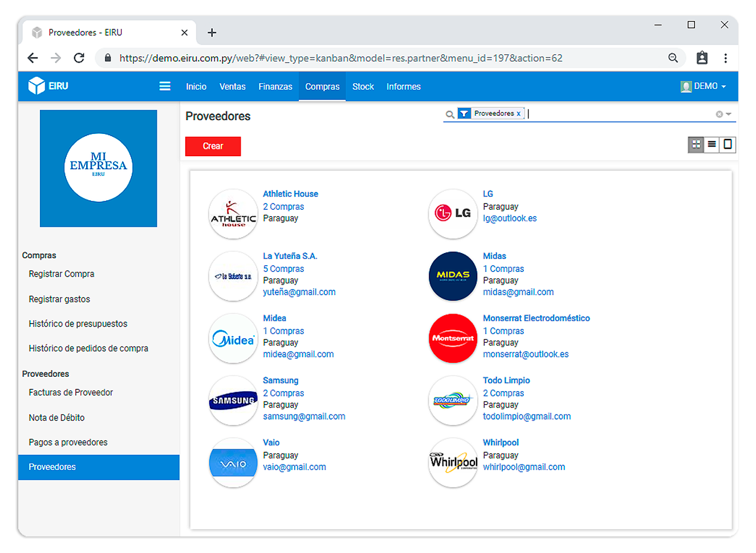Screen dimensions: 756x553
Task: Click the Montserrat red logo
Action: pos(453,338)
